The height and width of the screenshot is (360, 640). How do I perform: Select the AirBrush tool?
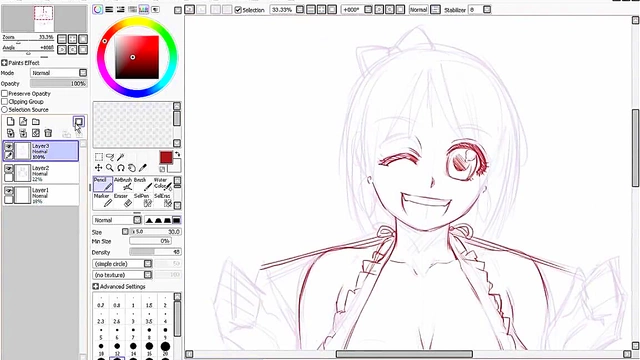tap(123, 184)
